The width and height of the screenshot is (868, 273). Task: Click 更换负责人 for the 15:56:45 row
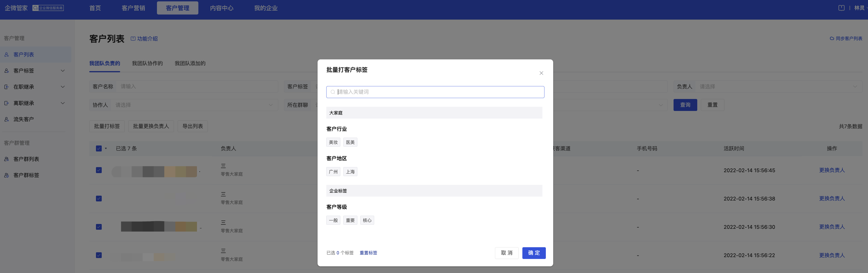[832, 170]
